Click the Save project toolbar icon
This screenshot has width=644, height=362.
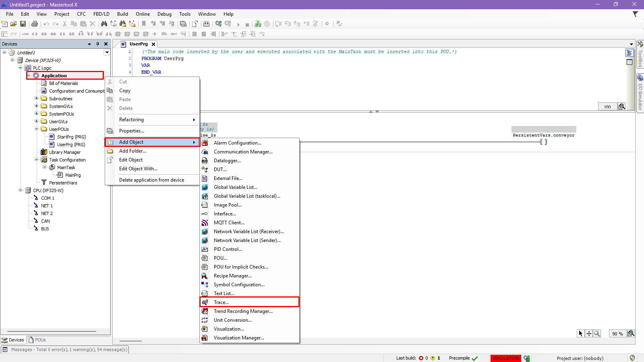tap(23, 24)
